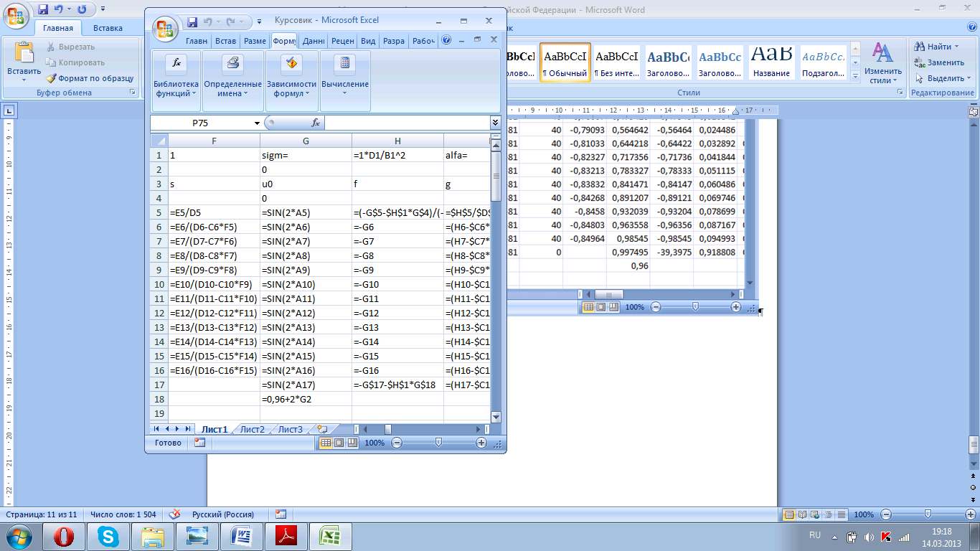Screen dimensions: 980x551
Task: Click in the Excel formula bar
Action: 407,123
